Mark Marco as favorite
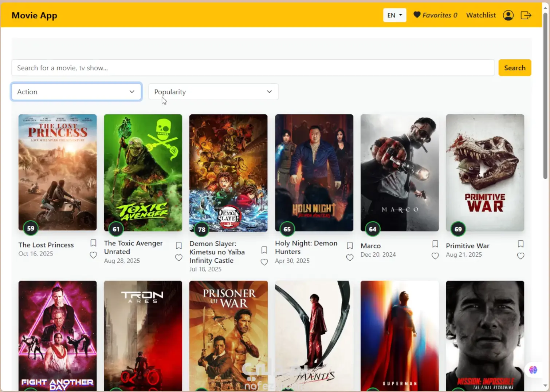Image resolution: width=550 pixels, height=392 pixels. click(435, 256)
